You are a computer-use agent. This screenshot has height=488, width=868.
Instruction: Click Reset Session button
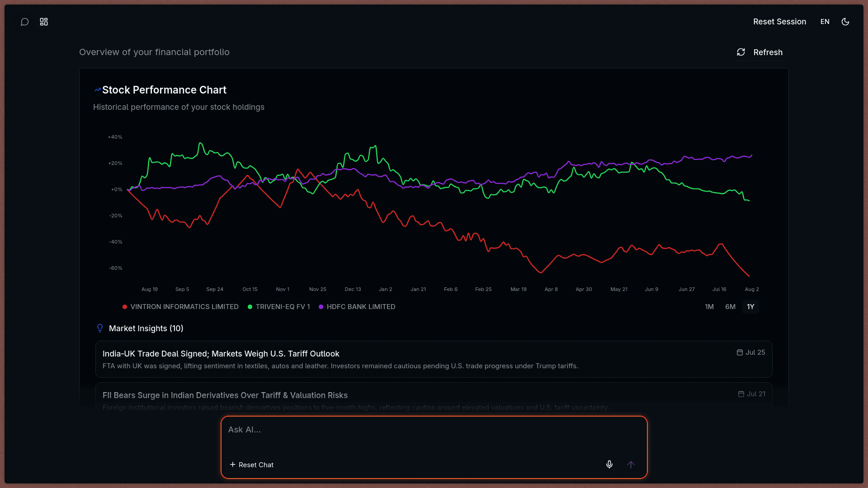click(779, 22)
